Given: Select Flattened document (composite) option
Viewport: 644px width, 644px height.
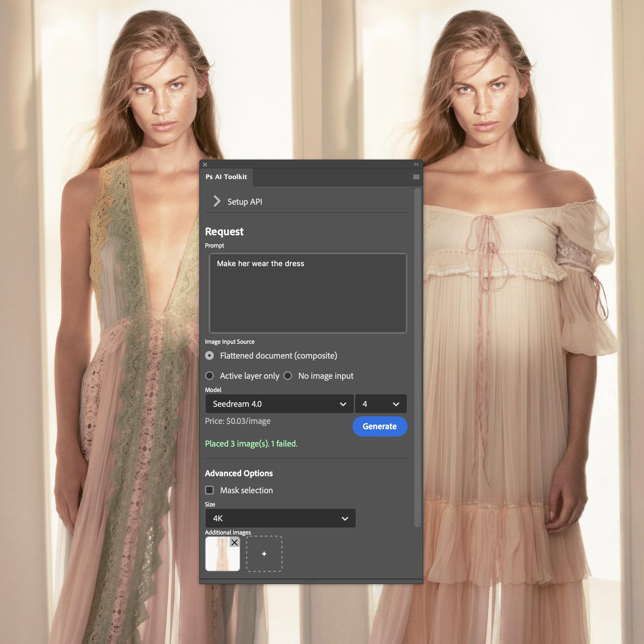Looking at the screenshot, I should pyautogui.click(x=210, y=356).
